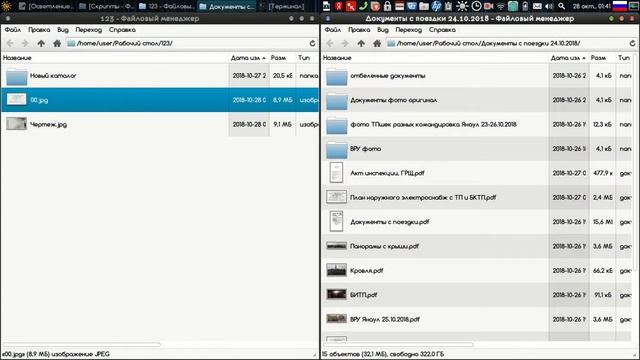
Task: Open the Wi-Fi network tray icon
Action: click(x=501, y=6)
